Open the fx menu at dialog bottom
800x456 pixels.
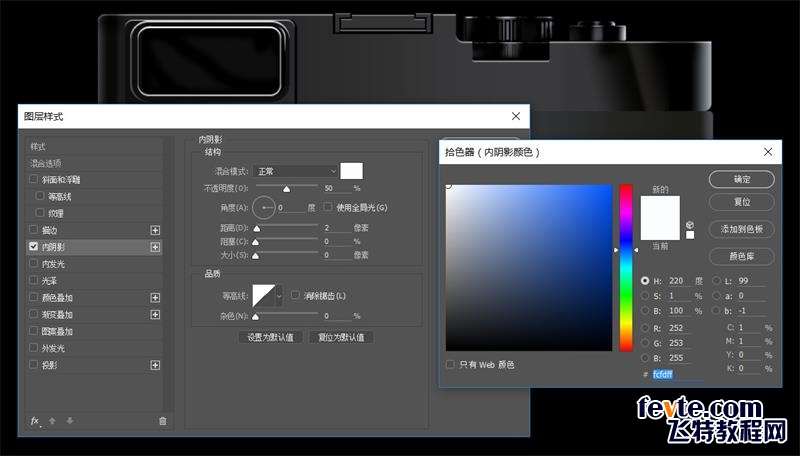pos(35,421)
